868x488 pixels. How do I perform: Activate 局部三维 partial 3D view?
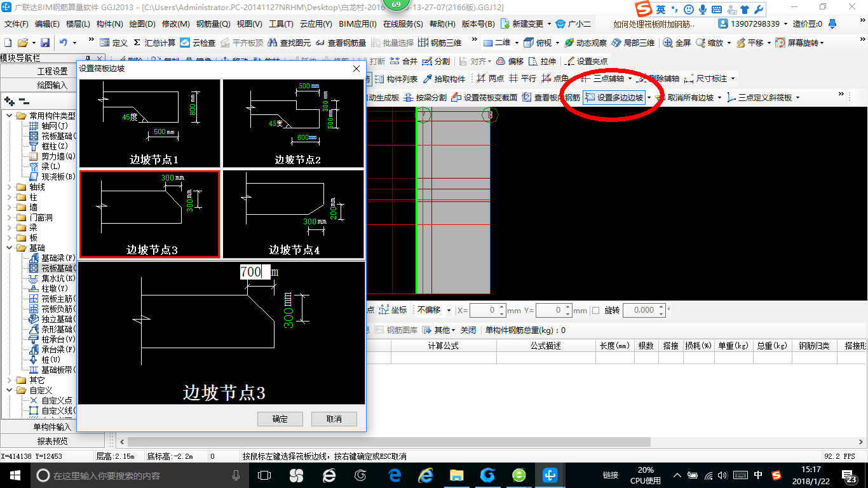click(632, 43)
